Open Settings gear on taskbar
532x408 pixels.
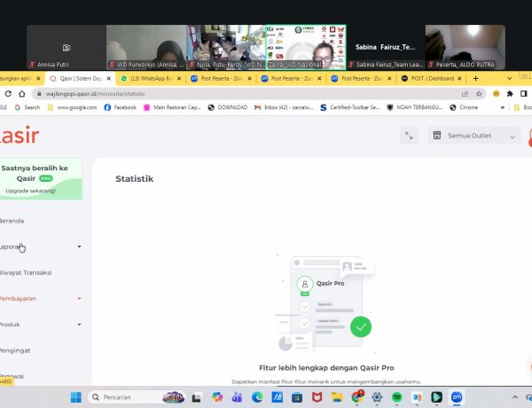(377, 397)
